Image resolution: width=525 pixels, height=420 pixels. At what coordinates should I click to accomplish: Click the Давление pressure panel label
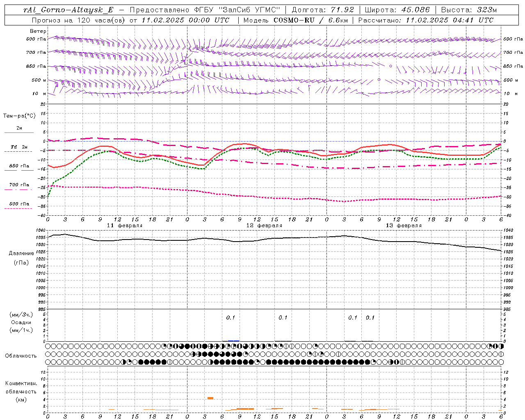tap(21, 253)
